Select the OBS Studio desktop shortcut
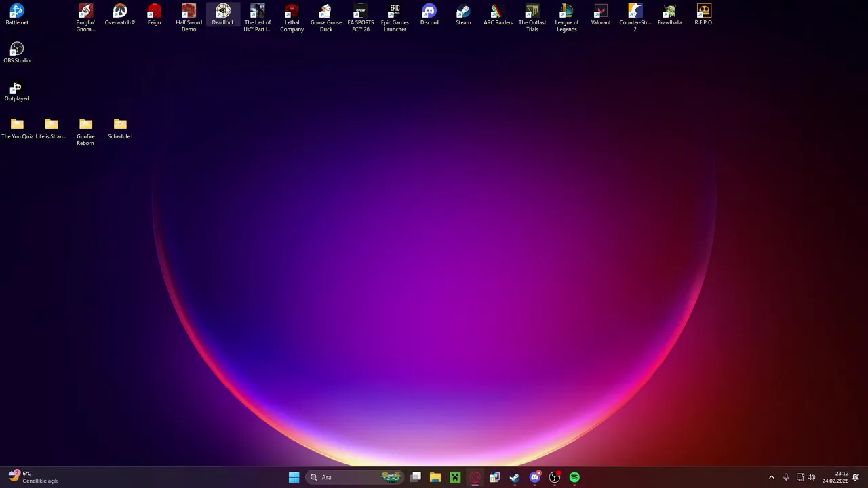This screenshot has height=488, width=868. coord(17,53)
